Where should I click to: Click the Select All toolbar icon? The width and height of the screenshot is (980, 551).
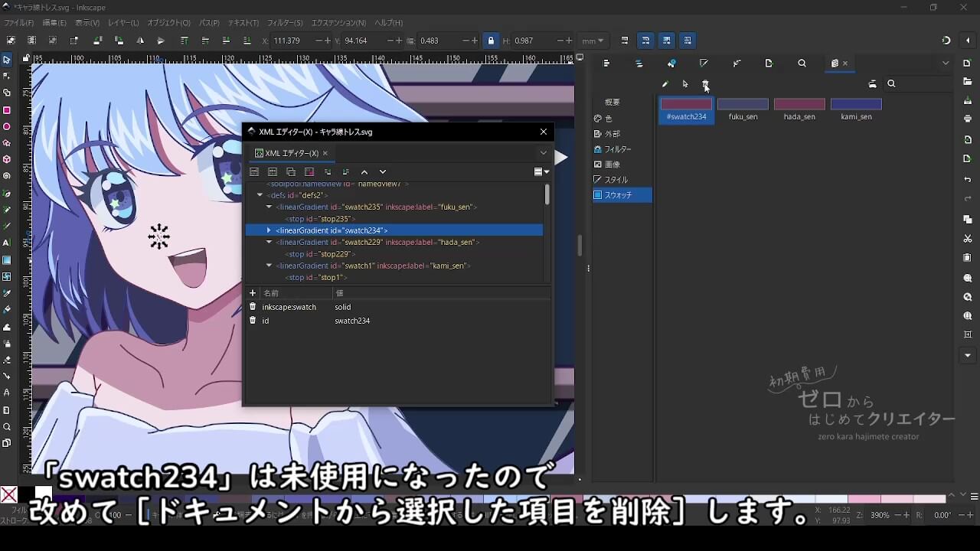tap(11, 41)
